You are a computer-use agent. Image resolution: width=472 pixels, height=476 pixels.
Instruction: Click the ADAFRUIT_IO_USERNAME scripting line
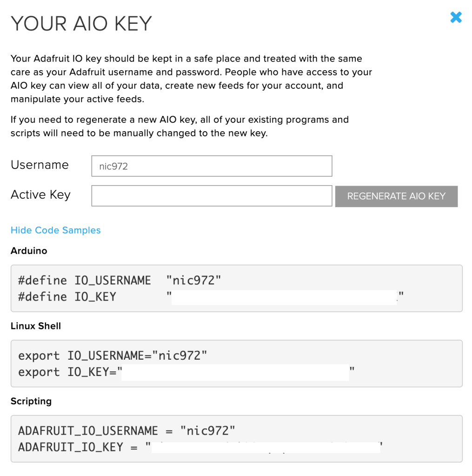pyautogui.click(x=126, y=431)
